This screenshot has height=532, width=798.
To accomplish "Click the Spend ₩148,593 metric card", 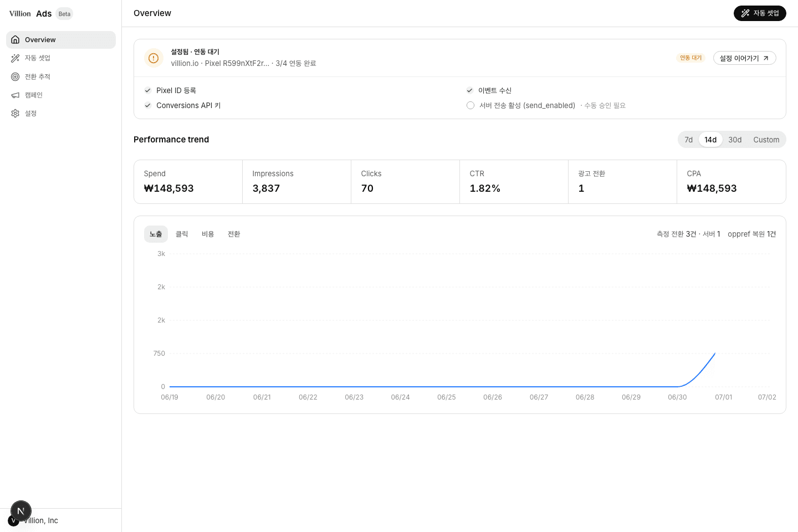I will pyautogui.click(x=188, y=182).
